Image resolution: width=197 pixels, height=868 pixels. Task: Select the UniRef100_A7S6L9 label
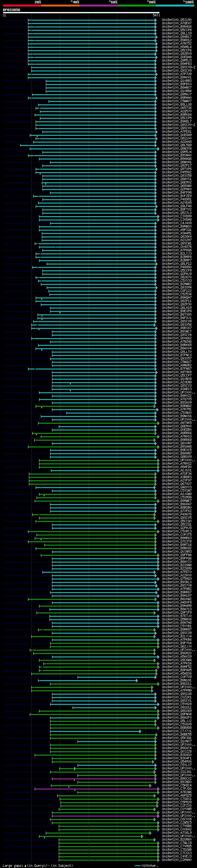(176, 833)
